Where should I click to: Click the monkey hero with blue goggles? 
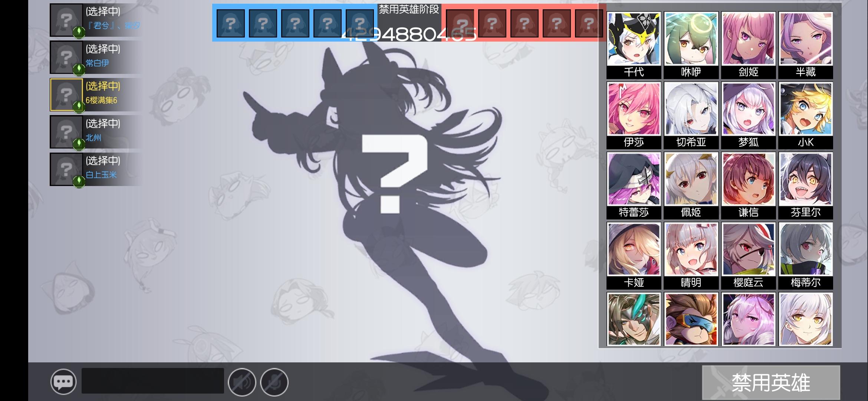(691, 319)
